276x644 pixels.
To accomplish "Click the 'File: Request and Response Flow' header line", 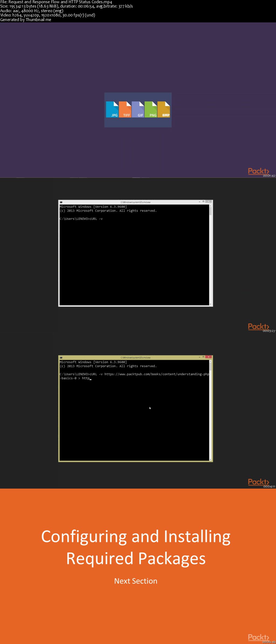I will [56, 2].
